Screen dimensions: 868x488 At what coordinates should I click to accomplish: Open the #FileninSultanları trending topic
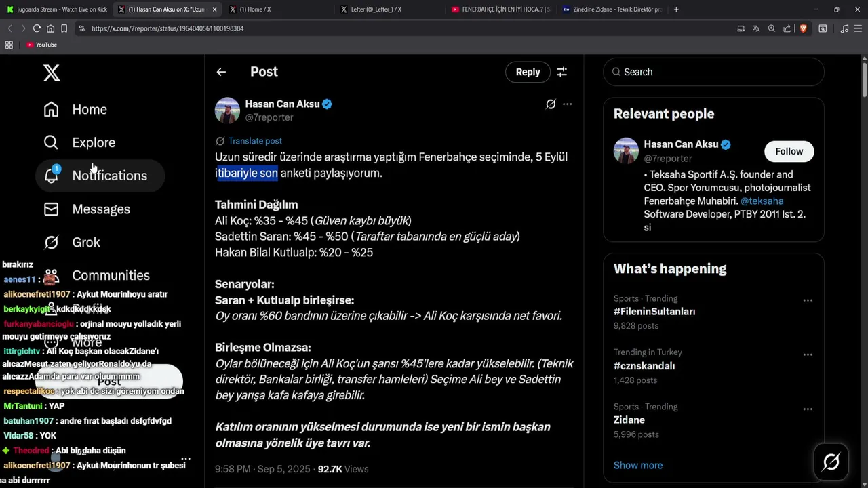click(654, 312)
